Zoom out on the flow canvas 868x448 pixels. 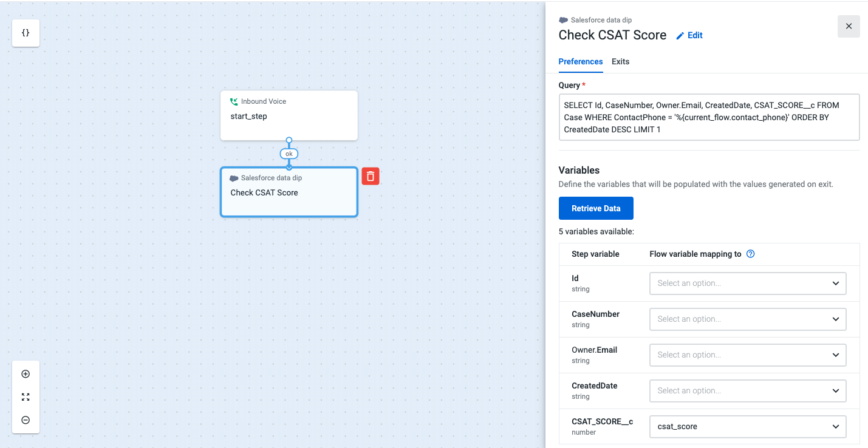click(26, 419)
